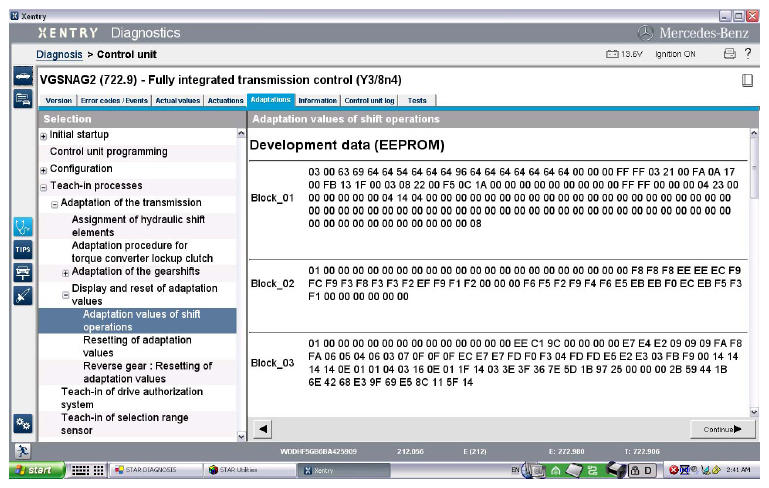Expand the Configuration tree node
Viewport: 769px width, 488px height.
(43, 169)
